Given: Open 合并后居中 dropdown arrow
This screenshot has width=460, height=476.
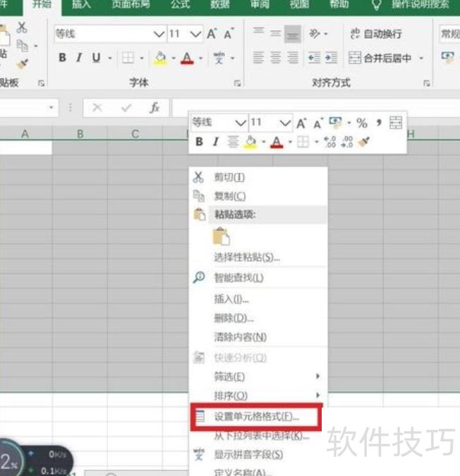Looking at the screenshot, I should coord(421,58).
